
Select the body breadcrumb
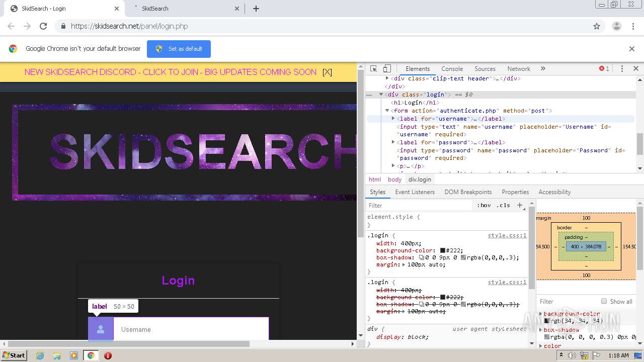point(394,179)
